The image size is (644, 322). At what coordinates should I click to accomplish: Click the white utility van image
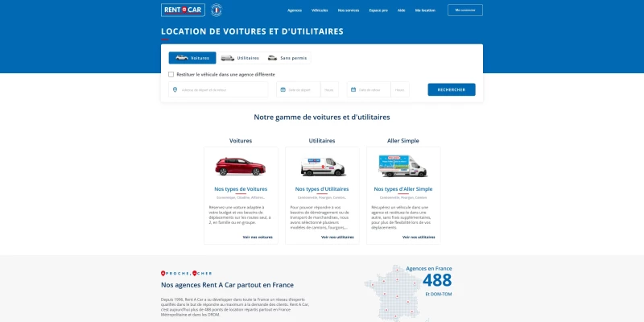(x=323, y=167)
